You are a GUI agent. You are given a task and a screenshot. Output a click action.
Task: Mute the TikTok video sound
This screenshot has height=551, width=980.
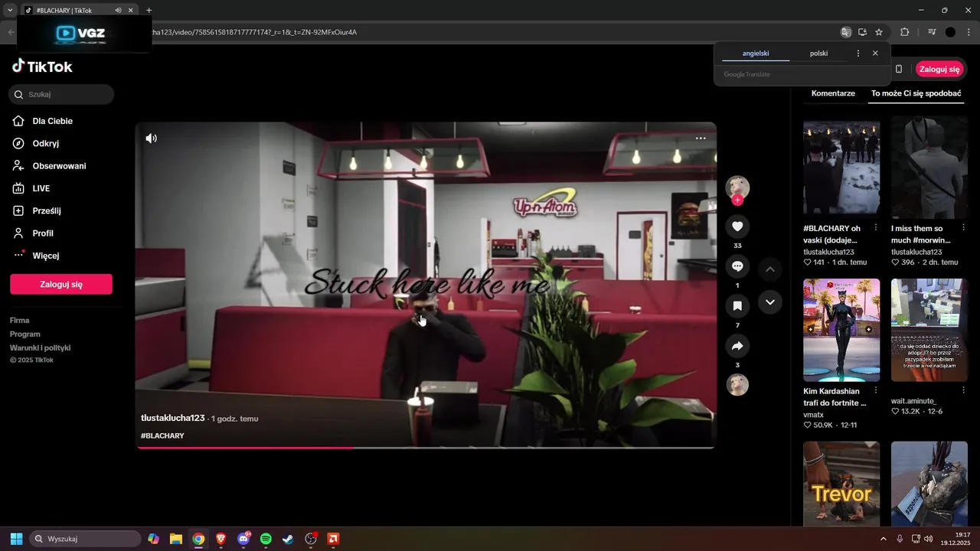point(152,139)
